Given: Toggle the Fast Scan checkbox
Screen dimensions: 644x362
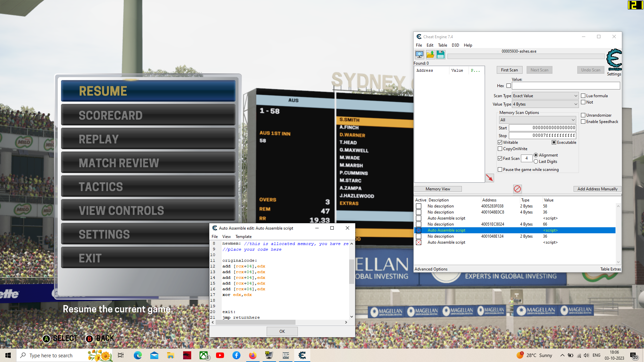Looking at the screenshot, I should [500, 159].
